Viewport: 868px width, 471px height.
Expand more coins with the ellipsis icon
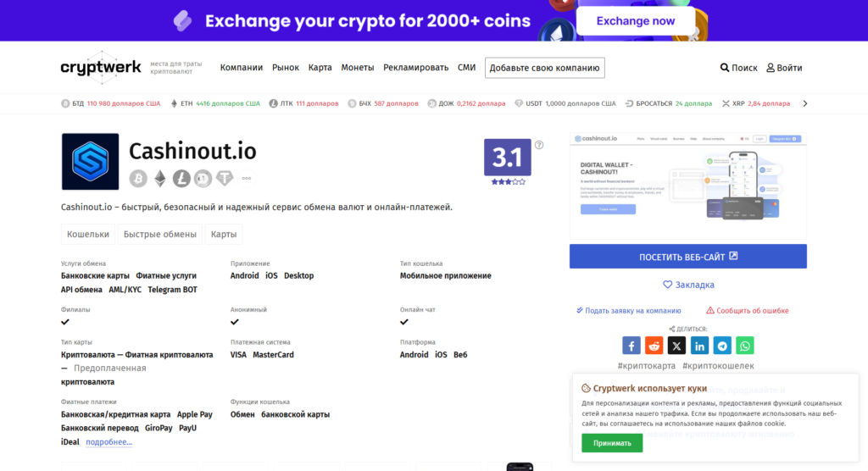(247, 178)
